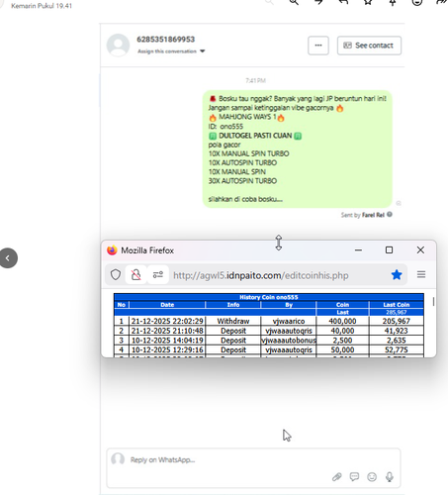Click the 41,923 last coin cell
448x495 pixels.
coord(397,331)
